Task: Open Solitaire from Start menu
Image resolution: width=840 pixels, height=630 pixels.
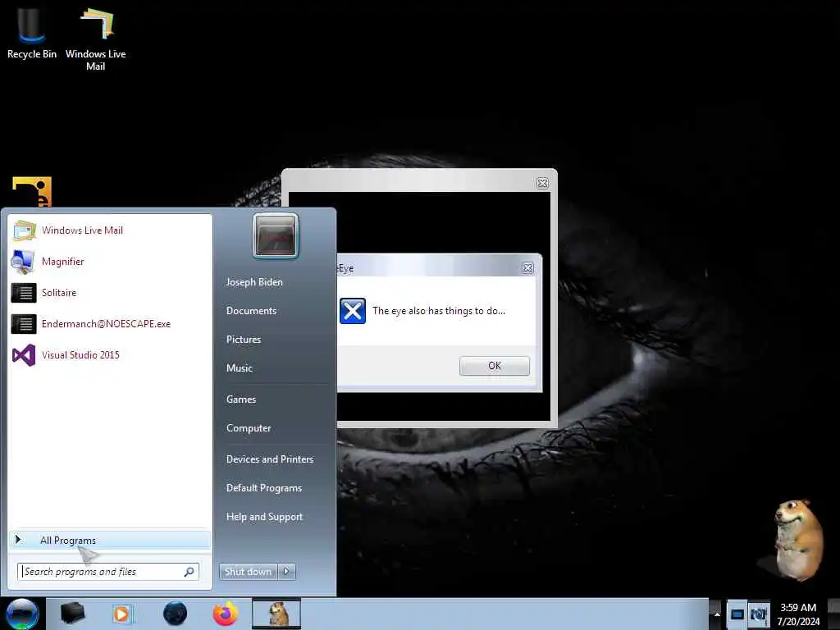Action: 110,293
